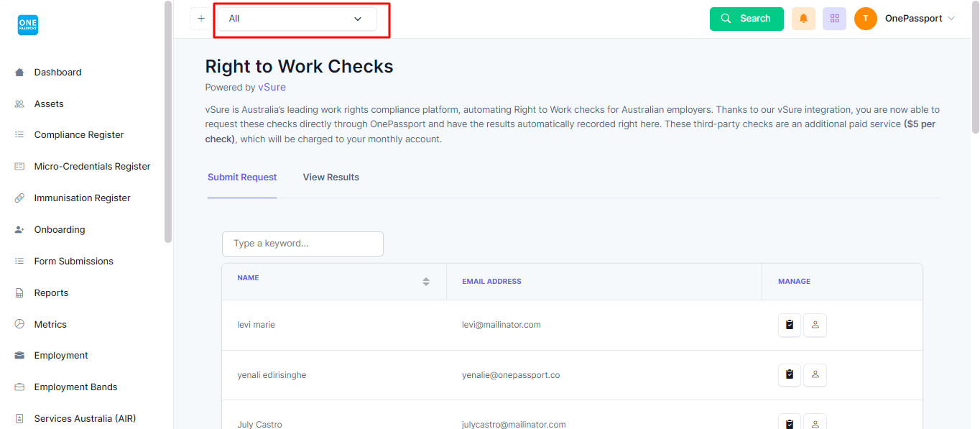Select the name 'July Castro'
The height and width of the screenshot is (429, 980).
click(x=259, y=425)
